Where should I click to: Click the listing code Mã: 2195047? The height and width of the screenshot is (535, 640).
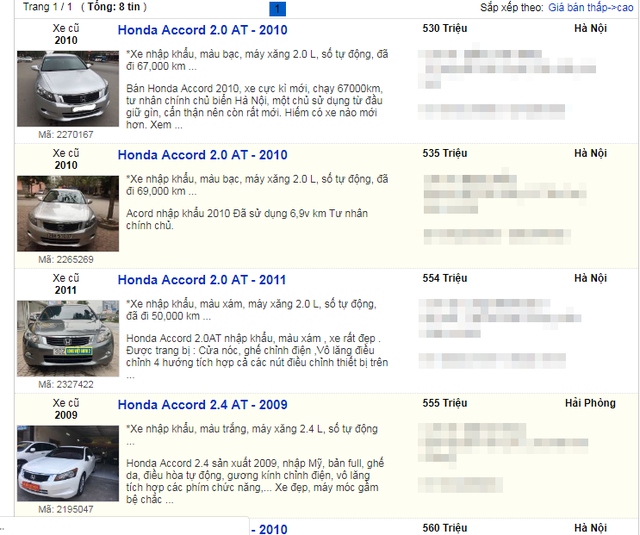[66, 509]
